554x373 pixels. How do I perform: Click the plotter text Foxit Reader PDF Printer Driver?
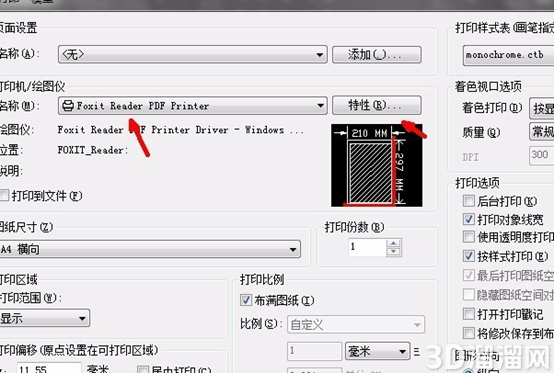(180, 130)
